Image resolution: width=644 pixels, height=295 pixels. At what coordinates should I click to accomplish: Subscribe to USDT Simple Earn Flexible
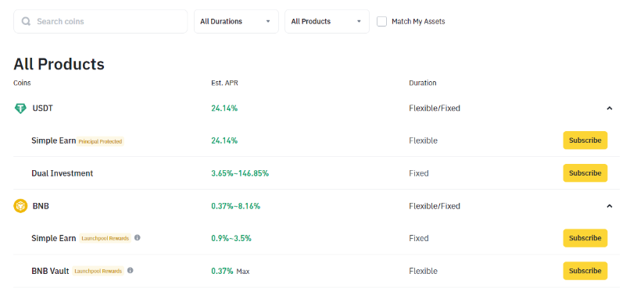tap(585, 140)
